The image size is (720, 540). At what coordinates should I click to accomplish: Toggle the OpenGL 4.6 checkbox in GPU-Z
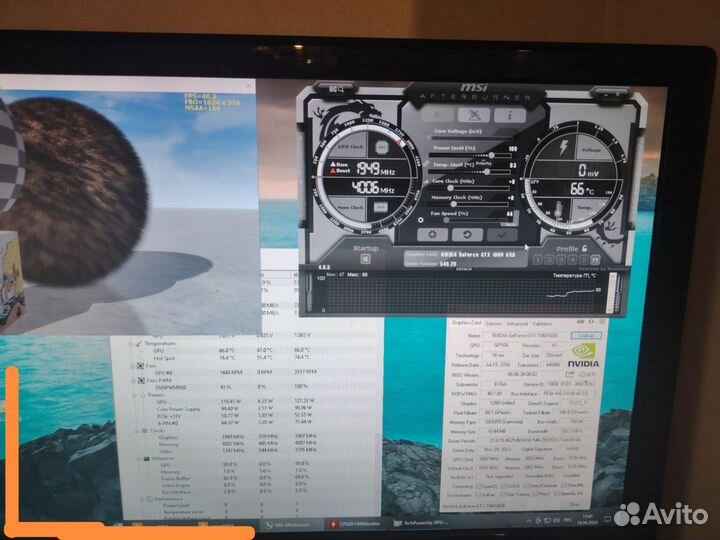coord(557,495)
